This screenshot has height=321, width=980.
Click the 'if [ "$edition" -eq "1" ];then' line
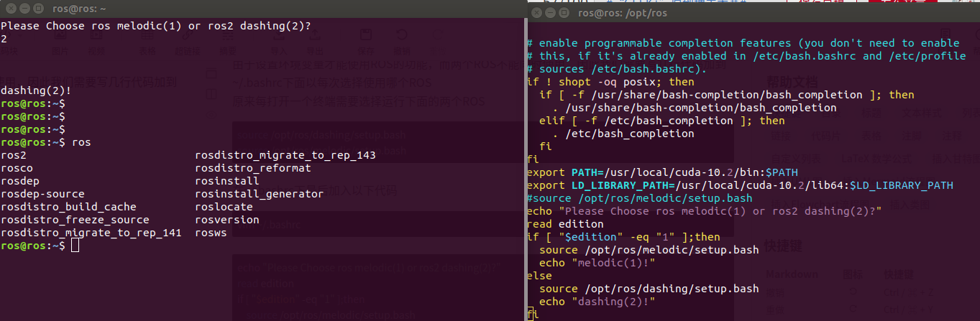[623, 237]
